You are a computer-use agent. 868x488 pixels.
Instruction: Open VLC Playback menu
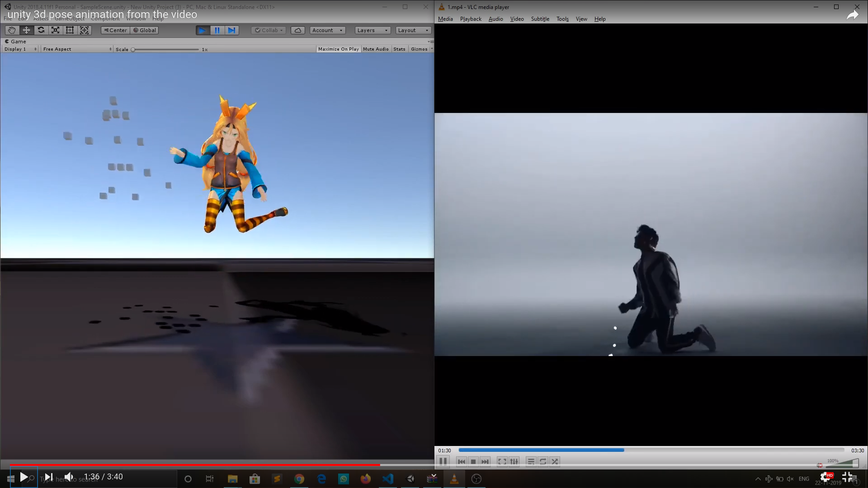[470, 19]
